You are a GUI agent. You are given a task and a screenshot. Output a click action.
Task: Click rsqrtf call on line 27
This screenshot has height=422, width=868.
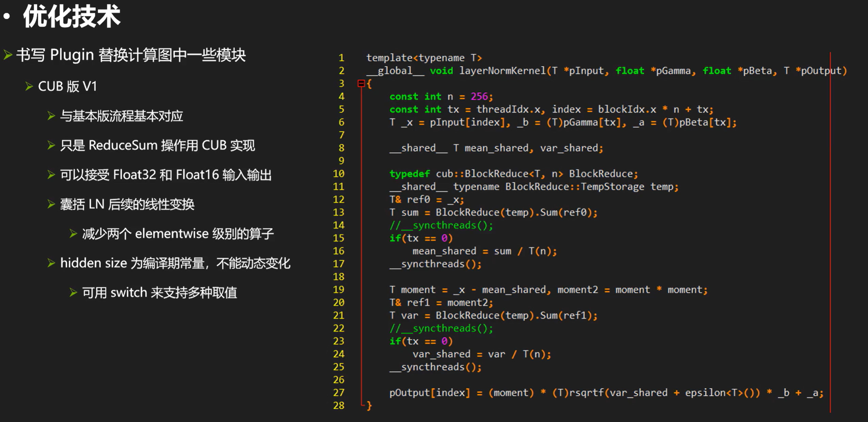(x=664, y=393)
